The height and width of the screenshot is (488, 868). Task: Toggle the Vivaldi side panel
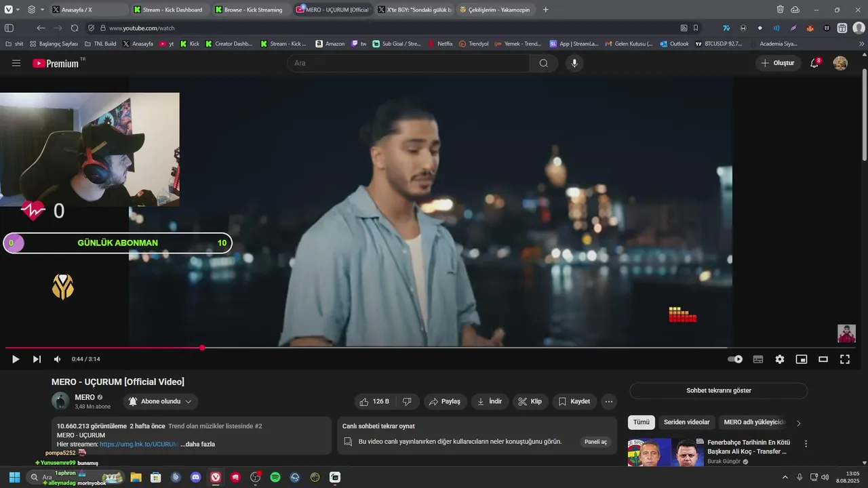[9, 28]
